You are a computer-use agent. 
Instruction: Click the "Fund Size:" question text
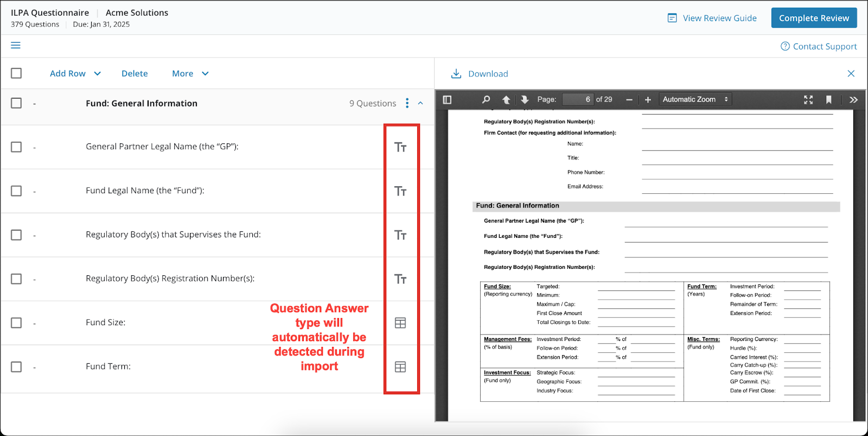point(106,323)
